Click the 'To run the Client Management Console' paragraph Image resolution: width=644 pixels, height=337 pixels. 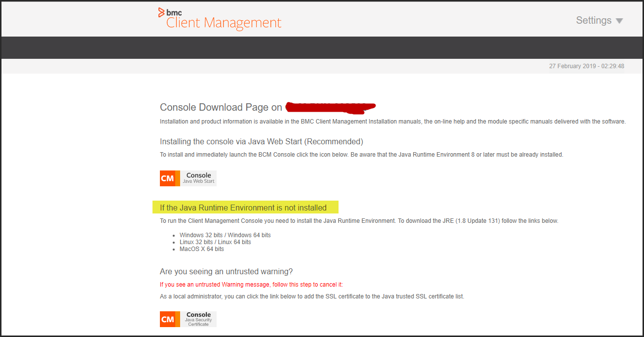(x=359, y=221)
